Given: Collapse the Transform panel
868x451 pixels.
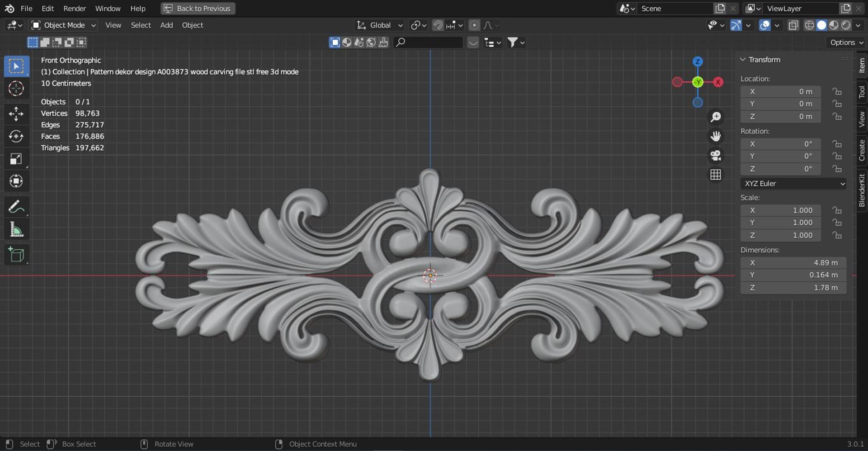Looking at the screenshot, I should pos(743,60).
